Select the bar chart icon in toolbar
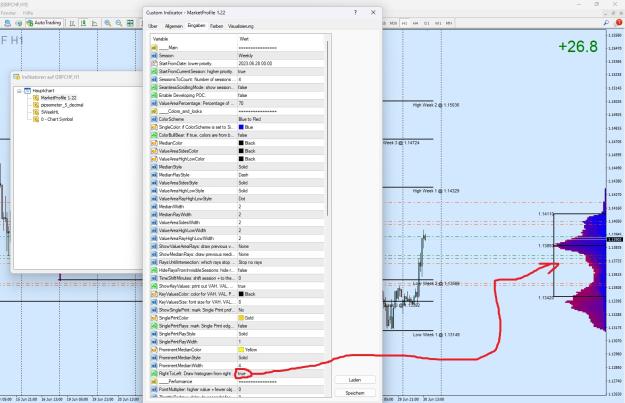 72,23
